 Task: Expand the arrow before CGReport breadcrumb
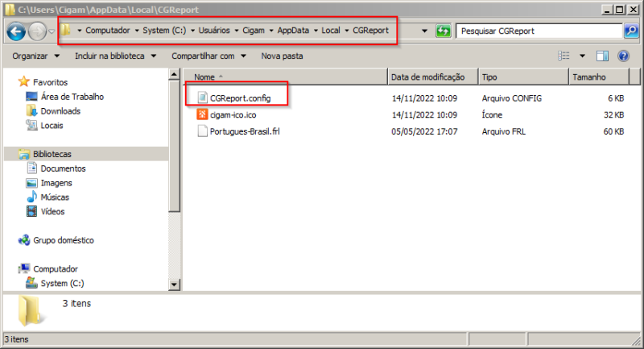click(x=347, y=31)
